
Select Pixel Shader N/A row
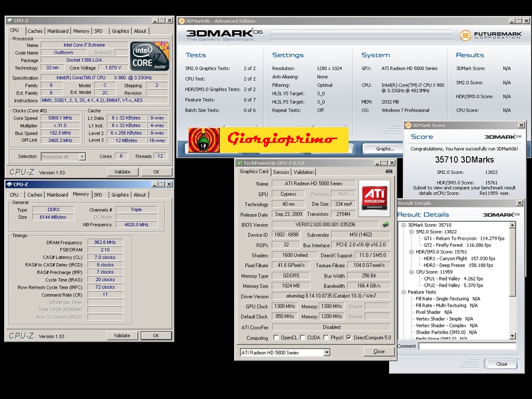[x=434, y=312]
